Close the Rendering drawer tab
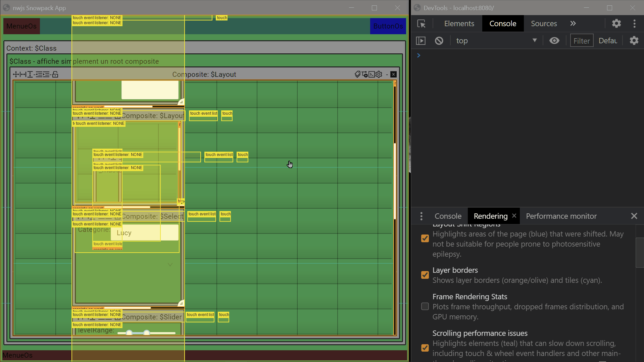The height and width of the screenshot is (362, 644). point(514,216)
